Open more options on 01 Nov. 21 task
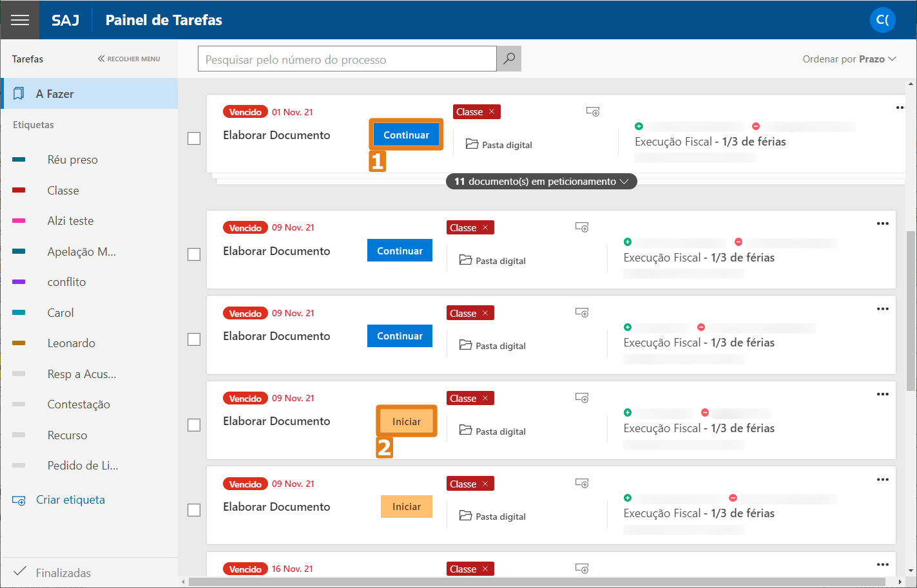This screenshot has width=917, height=588. click(x=900, y=108)
